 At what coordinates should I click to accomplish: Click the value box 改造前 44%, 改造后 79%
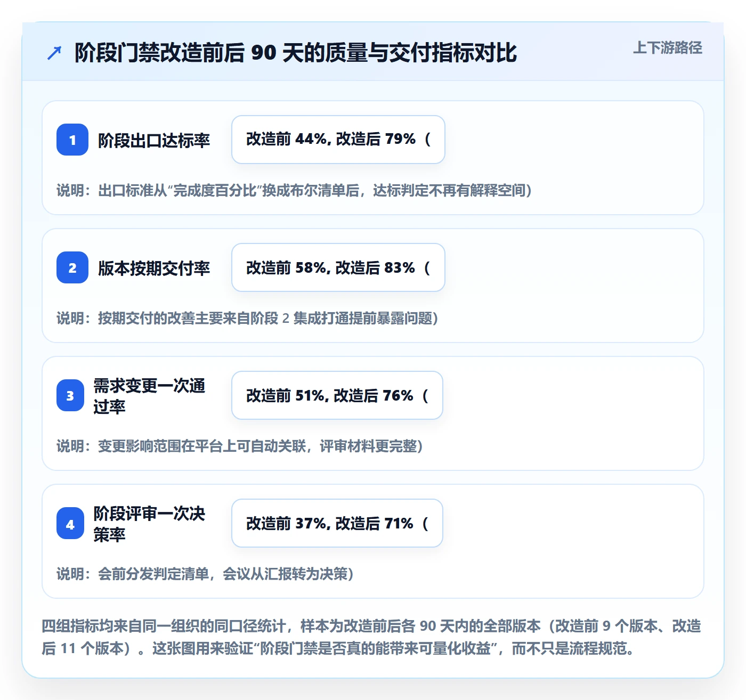pyautogui.click(x=338, y=140)
